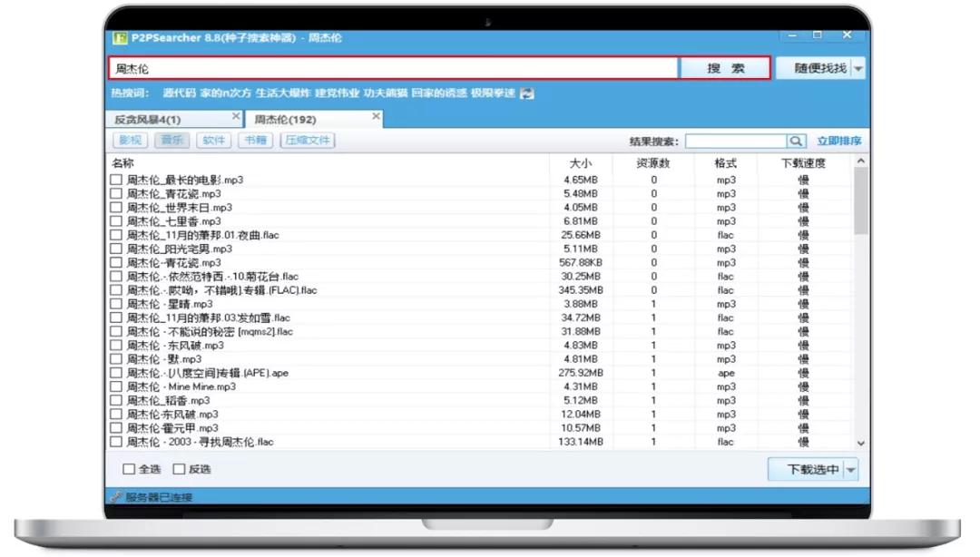Image resolution: width=980 pixels, height=557 pixels.
Task: Filter results by 音乐
Action: tap(171, 141)
